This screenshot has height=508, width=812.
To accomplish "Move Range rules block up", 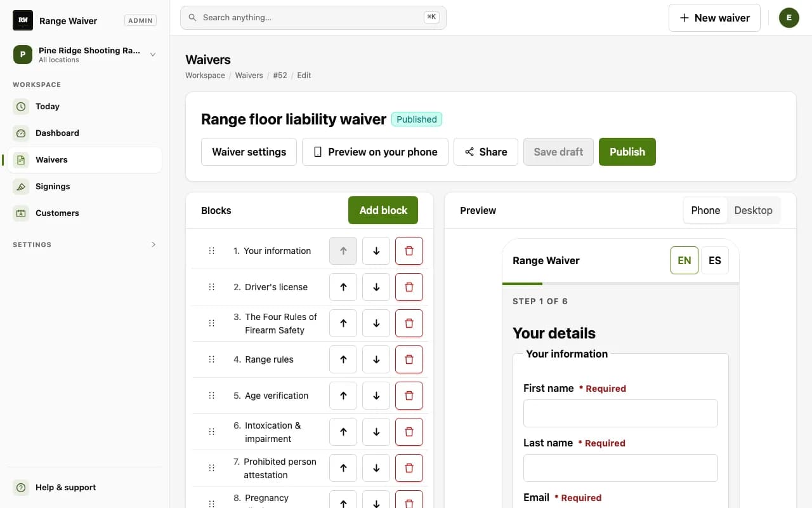I will pos(343,359).
